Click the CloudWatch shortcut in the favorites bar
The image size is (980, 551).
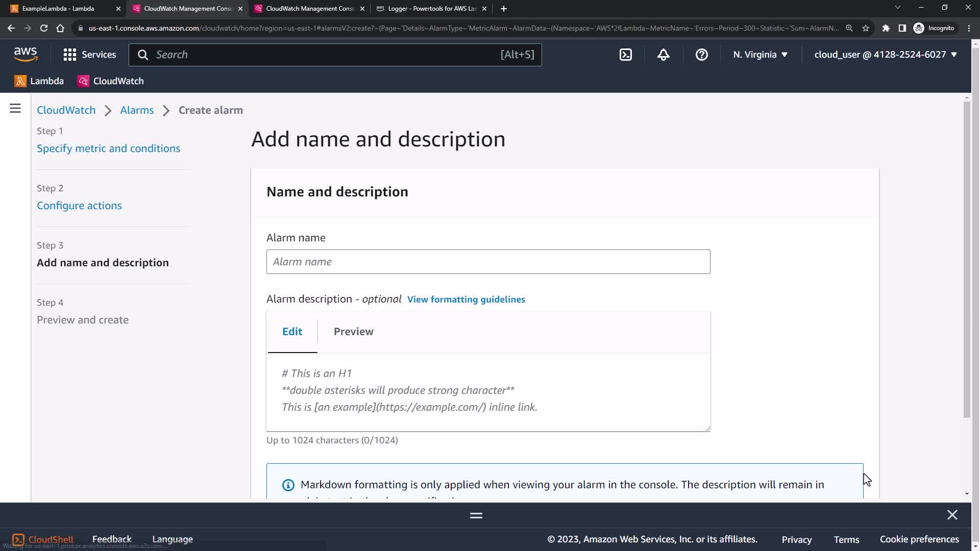click(x=111, y=81)
